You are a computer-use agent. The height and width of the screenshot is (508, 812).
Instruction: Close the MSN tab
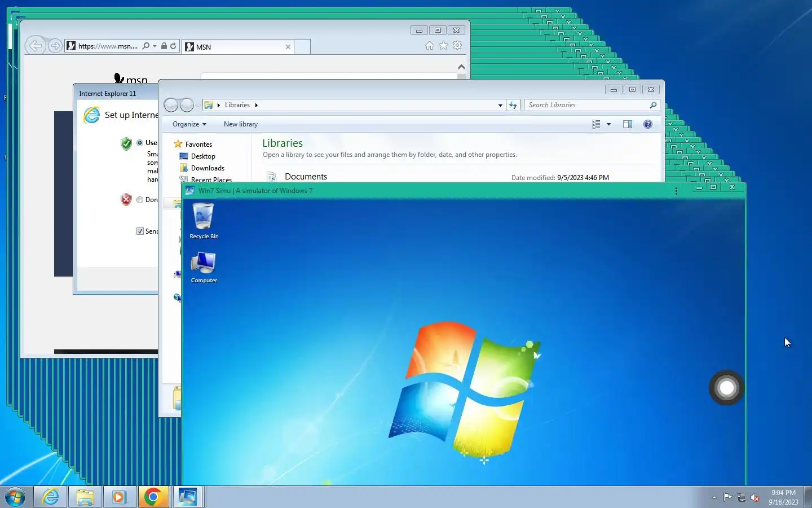(288, 47)
